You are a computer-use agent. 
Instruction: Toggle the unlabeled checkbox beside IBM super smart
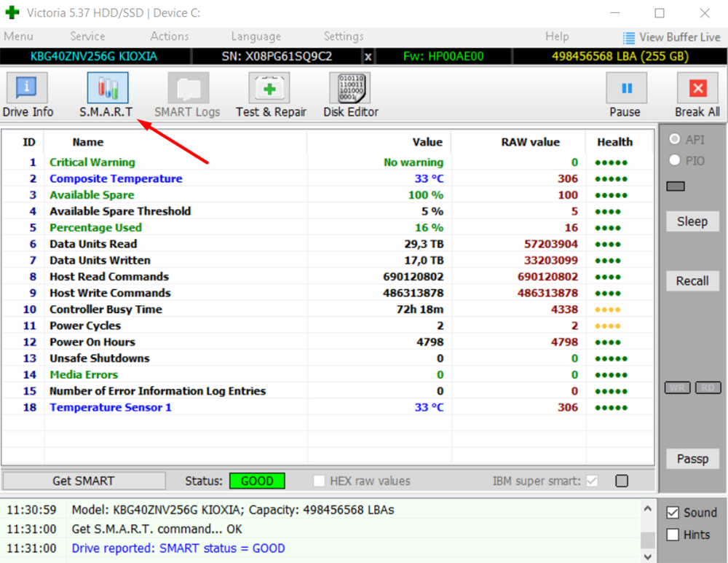(622, 481)
